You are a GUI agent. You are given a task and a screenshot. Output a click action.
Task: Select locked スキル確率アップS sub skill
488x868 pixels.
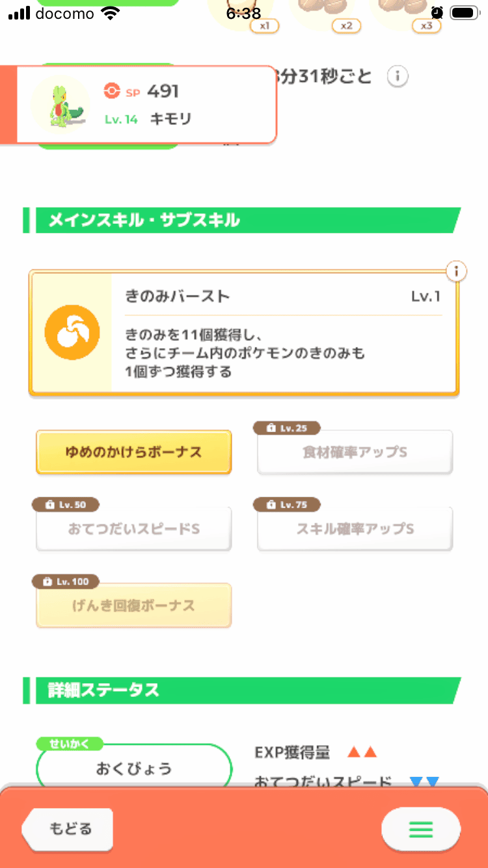[355, 529]
